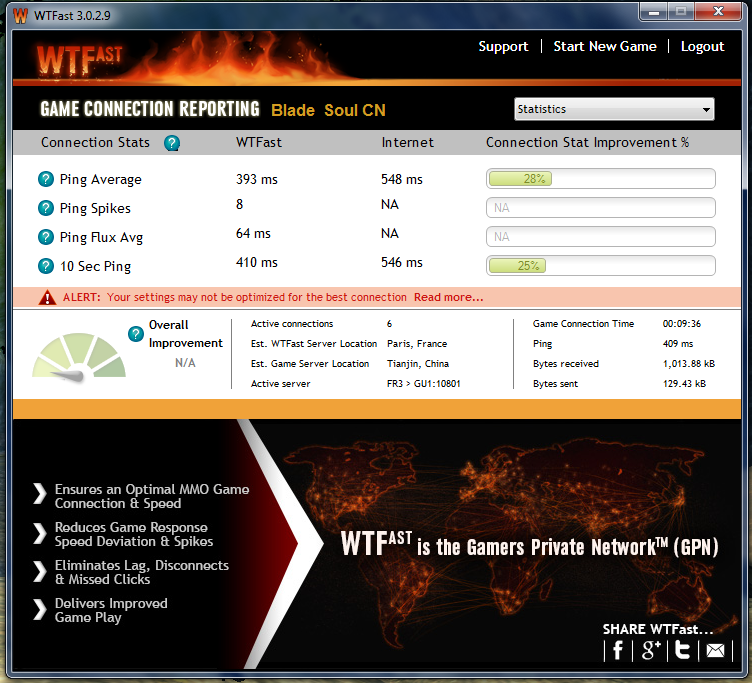Open the Statistics dropdown menu
This screenshot has width=752, height=683.
(614, 109)
